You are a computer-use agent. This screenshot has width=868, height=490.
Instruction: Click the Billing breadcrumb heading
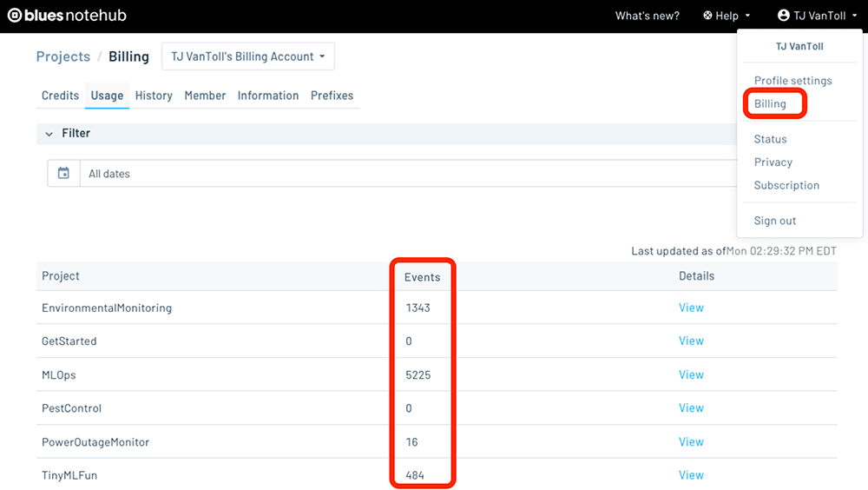click(x=128, y=56)
